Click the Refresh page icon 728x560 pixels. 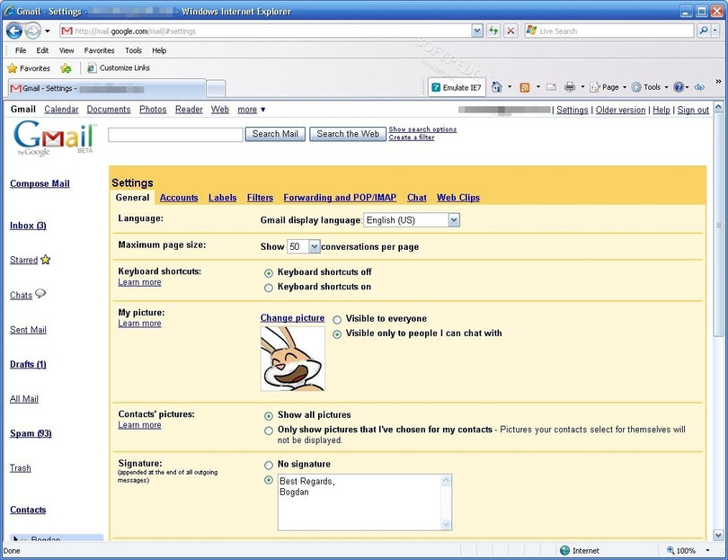click(493, 31)
